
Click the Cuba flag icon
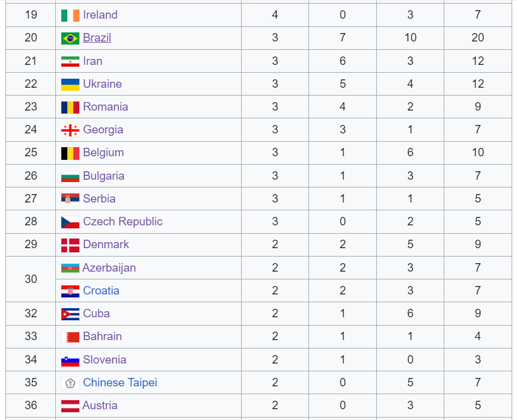[70, 314]
